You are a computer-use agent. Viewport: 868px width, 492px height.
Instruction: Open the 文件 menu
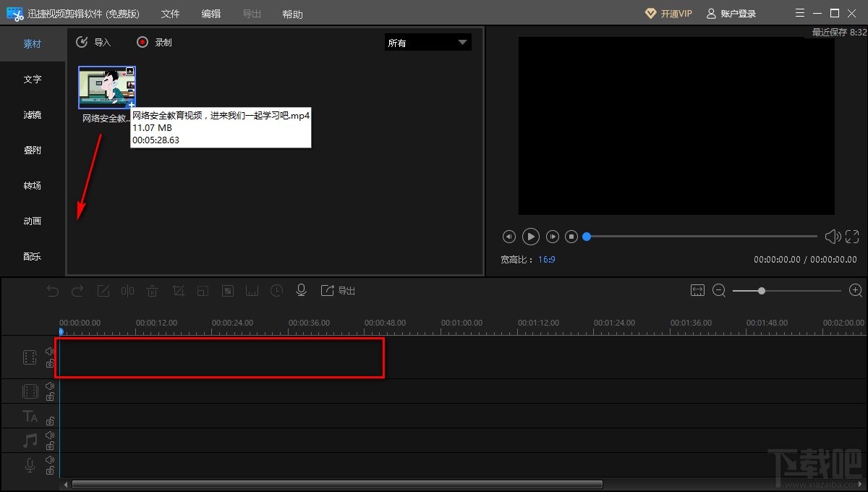[170, 14]
